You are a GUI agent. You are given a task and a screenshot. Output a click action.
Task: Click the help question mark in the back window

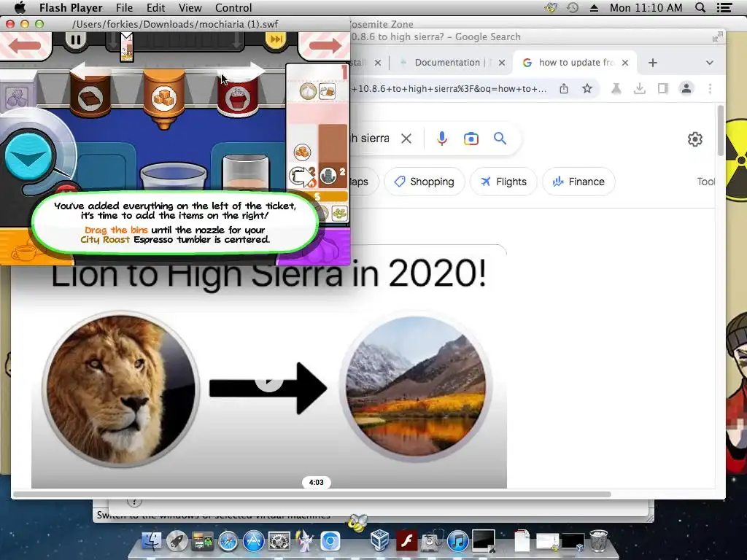(x=134, y=502)
